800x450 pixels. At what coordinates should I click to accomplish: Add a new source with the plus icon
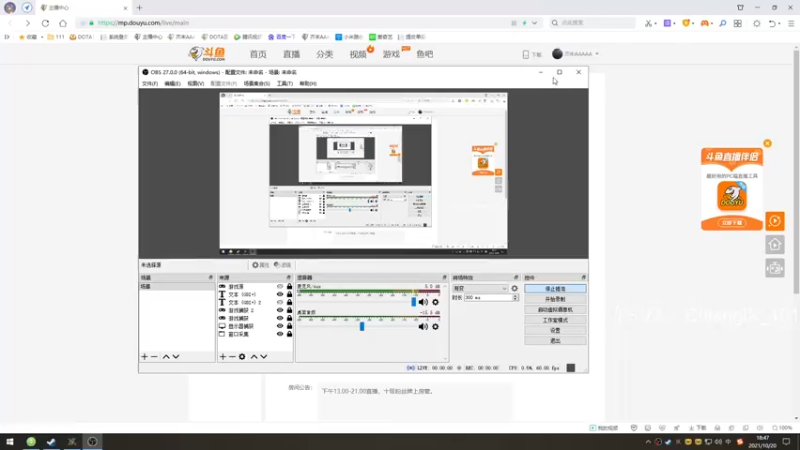tap(222, 357)
